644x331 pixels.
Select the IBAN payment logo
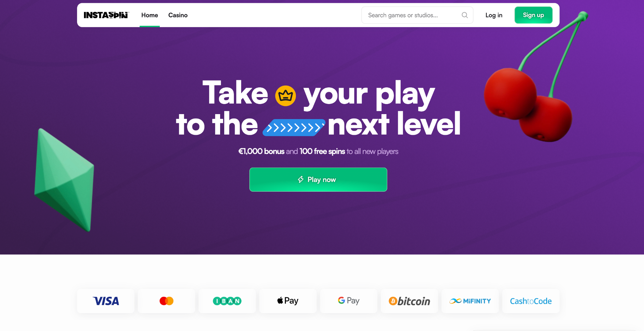[227, 301]
